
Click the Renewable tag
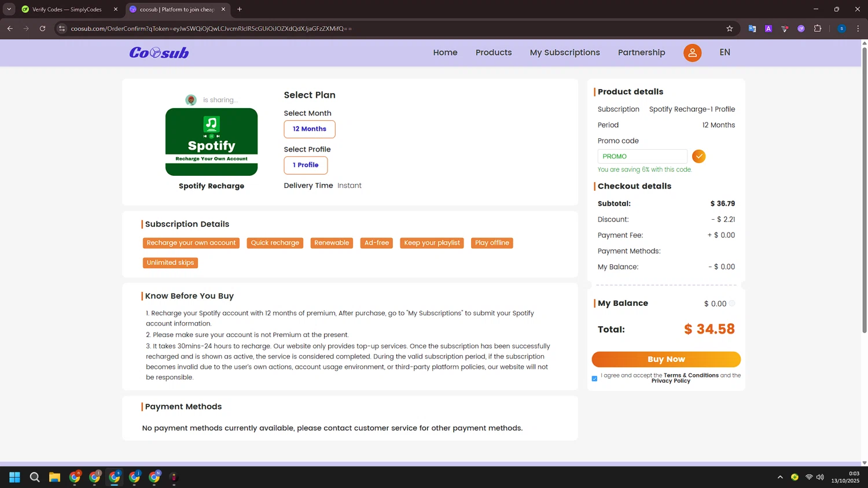332,243
